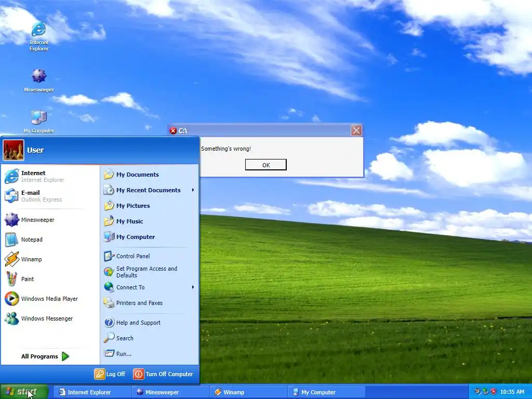This screenshot has width=532, height=399.
Task: Switch to Internet Explorer taskbar button
Action: point(92,392)
